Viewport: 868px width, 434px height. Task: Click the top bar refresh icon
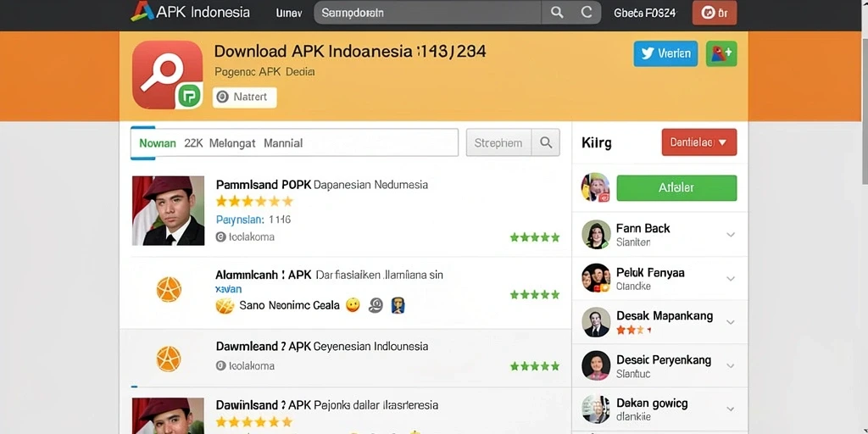tap(587, 12)
